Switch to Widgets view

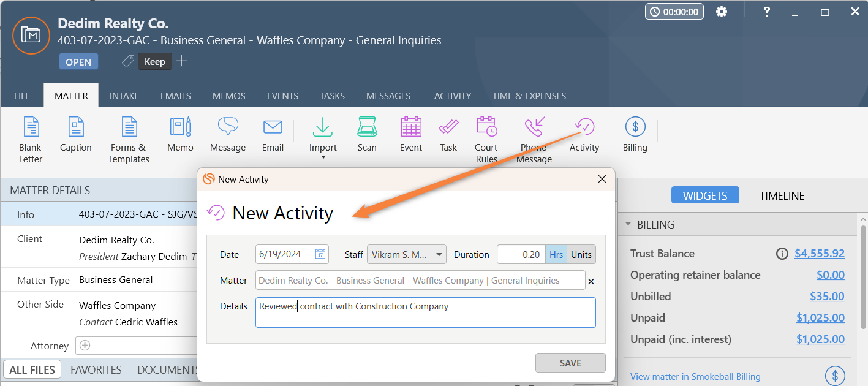click(705, 195)
